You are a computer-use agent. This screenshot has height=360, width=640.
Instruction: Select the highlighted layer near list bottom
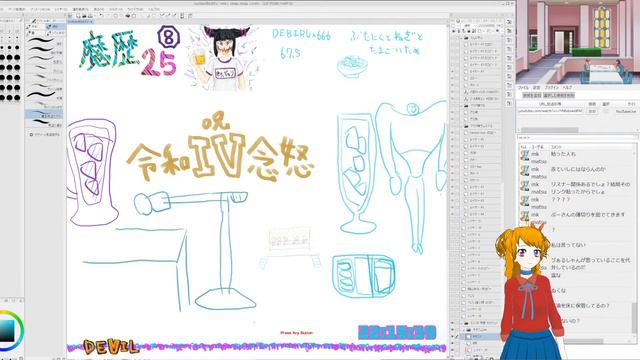(481, 336)
